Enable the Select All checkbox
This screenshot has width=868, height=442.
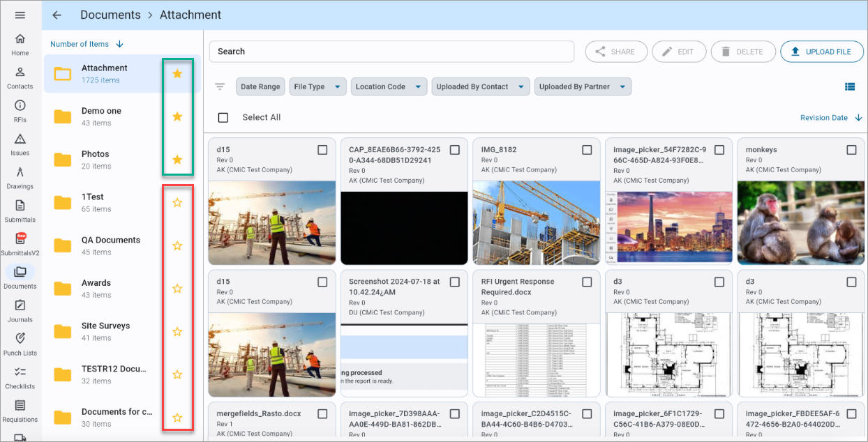coord(223,117)
